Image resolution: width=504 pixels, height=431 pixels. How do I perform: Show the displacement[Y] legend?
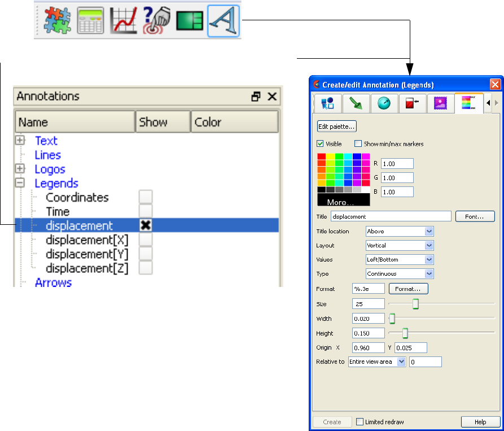[x=146, y=254]
